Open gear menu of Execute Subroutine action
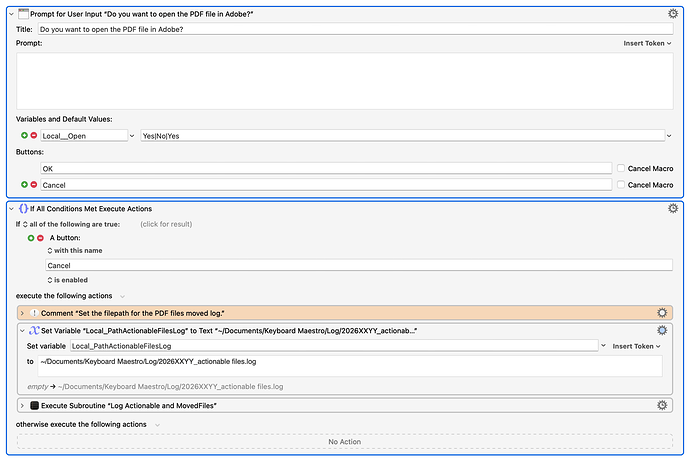690x462 pixels. point(662,405)
